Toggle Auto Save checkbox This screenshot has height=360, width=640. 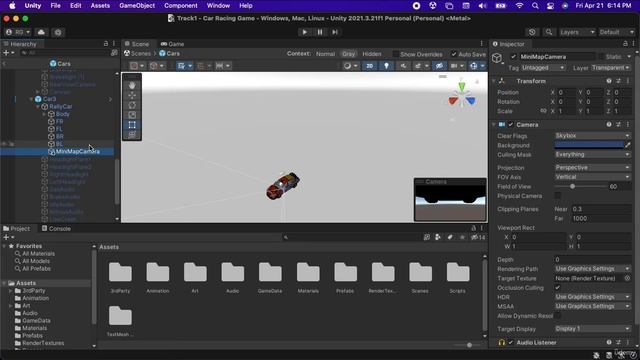(453, 54)
